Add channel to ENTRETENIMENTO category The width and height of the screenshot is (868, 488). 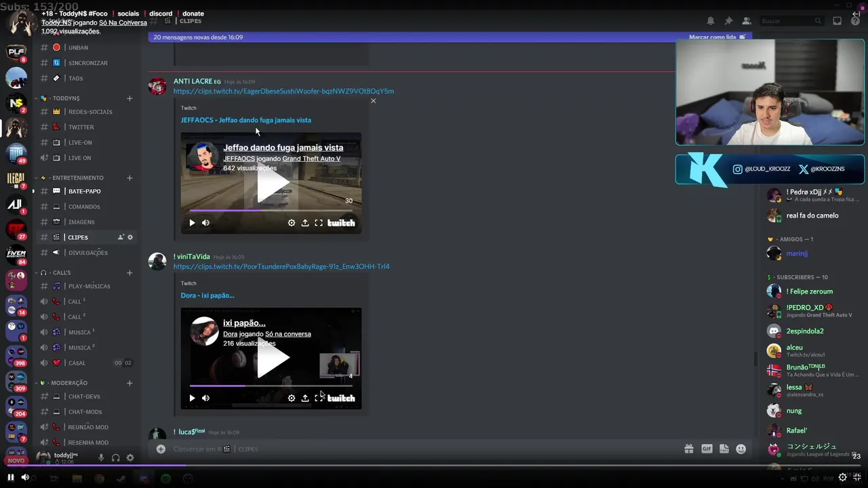[130, 178]
